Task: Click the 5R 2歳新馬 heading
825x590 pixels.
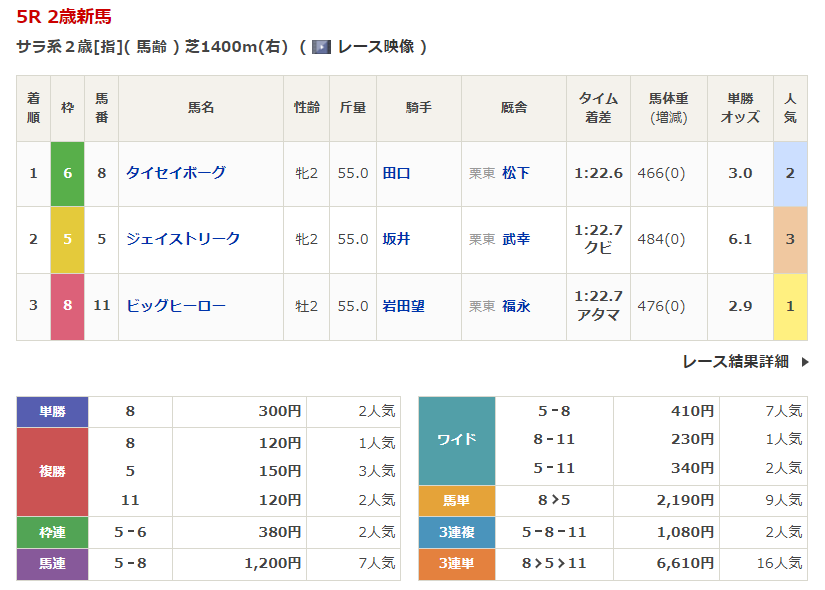Action: click(x=64, y=16)
